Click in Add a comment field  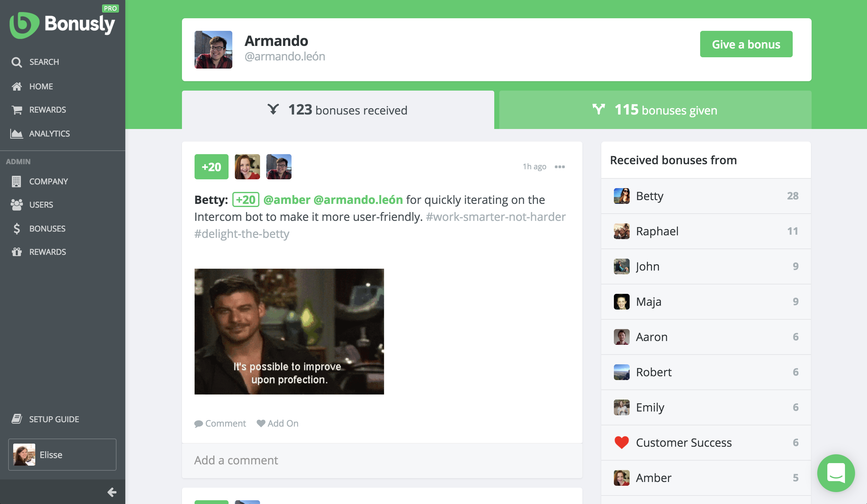tap(382, 460)
